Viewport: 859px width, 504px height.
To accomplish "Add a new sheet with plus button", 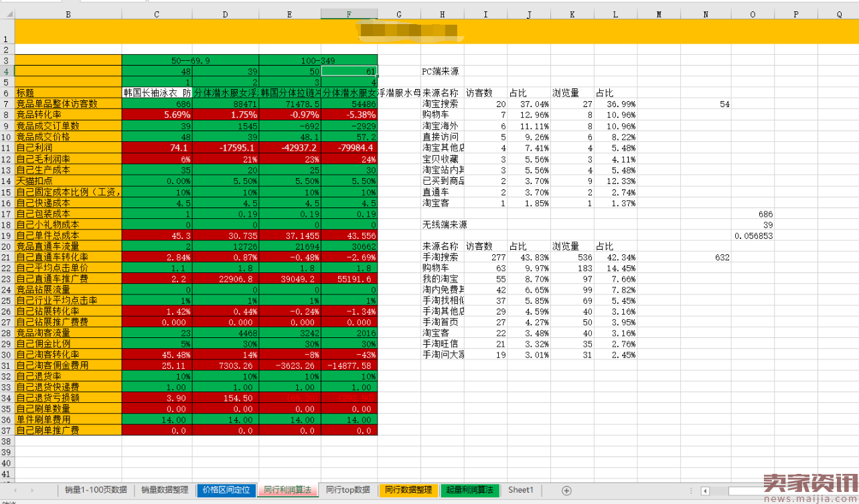I will tap(566, 491).
